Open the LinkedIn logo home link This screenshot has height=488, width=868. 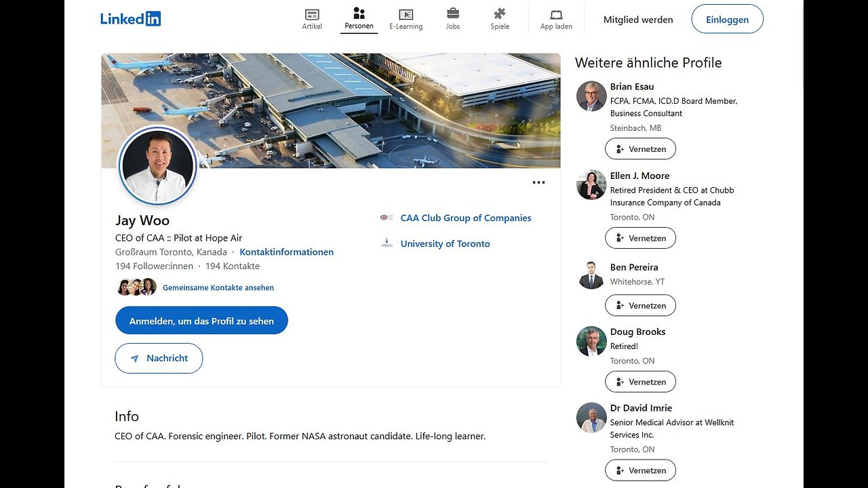click(x=131, y=19)
